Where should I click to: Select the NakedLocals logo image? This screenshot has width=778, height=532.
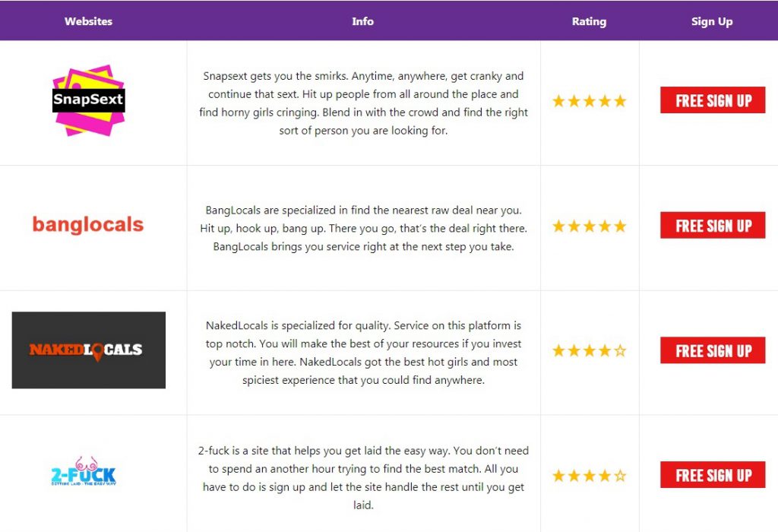tap(88, 350)
